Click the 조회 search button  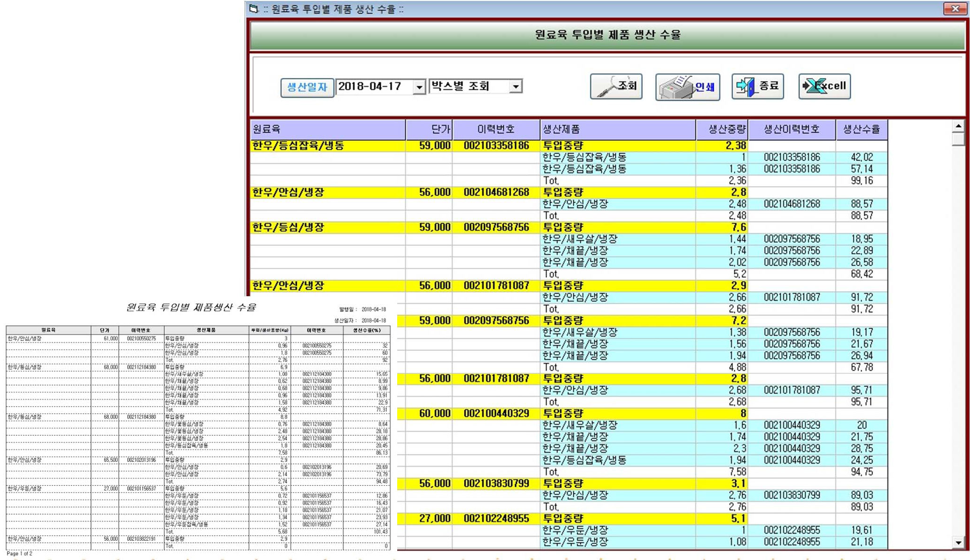pyautogui.click(x=616, y=86)
